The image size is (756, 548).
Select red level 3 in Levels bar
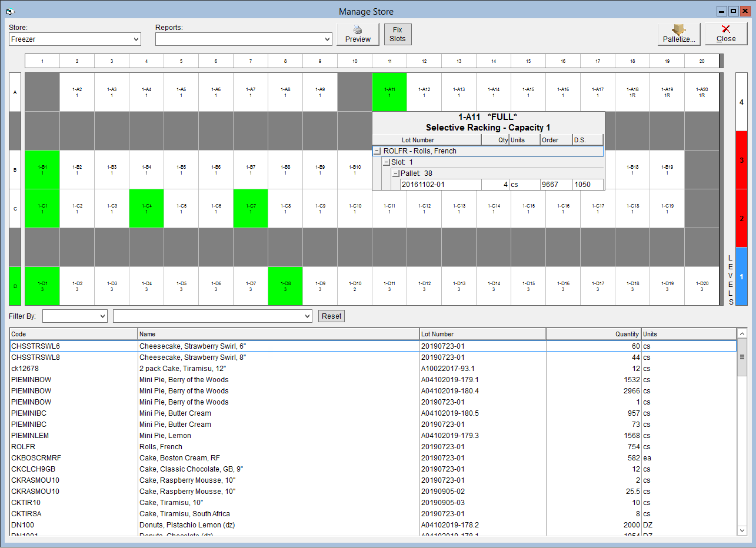coord(742,160)
